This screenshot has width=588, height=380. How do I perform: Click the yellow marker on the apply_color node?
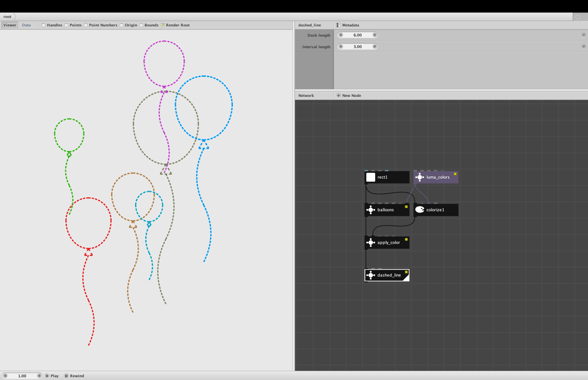click(406, 239)
